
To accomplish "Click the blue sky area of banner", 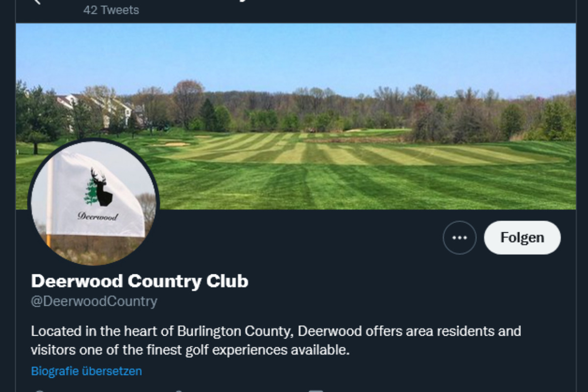I will (x=294, y=54).
